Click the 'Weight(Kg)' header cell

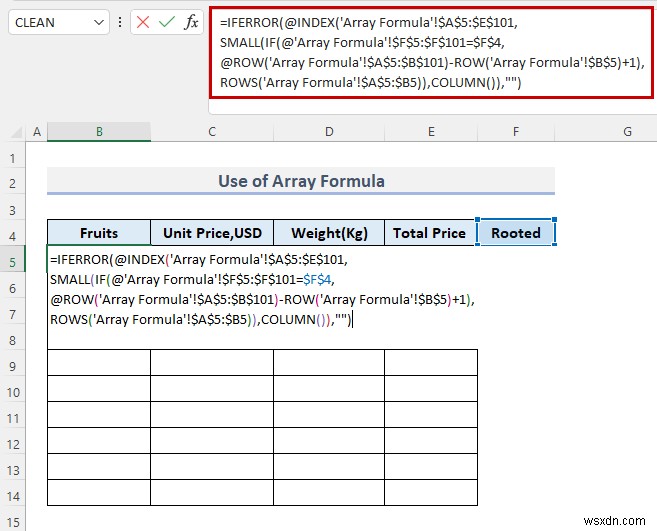point(329,233)
